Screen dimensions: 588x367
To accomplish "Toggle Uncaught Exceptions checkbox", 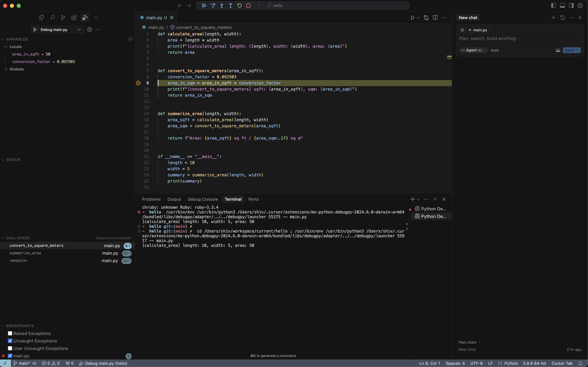I will [x=10, y=341].
